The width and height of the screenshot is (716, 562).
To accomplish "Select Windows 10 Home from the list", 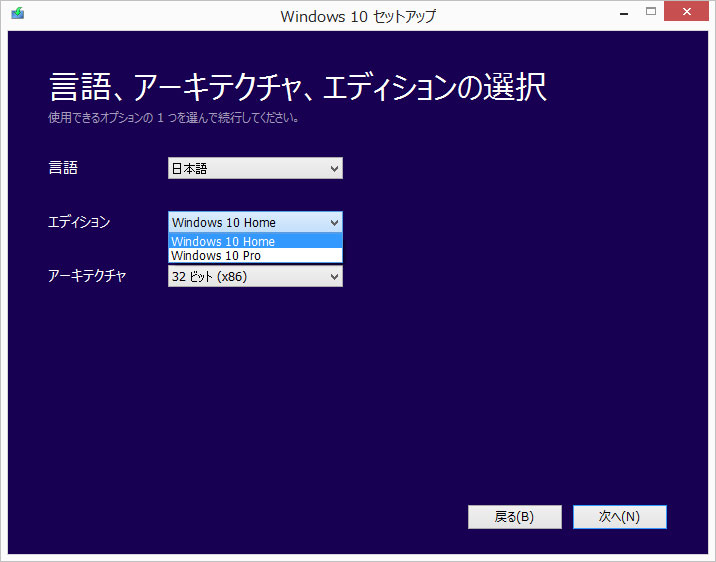I will pyautogui.click(x=255, y=241).
